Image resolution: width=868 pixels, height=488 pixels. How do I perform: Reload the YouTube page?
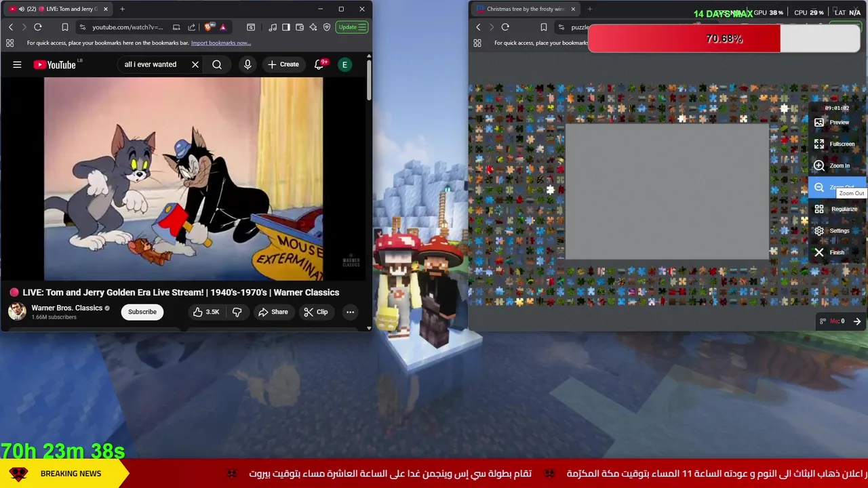[x=38, y=27]
